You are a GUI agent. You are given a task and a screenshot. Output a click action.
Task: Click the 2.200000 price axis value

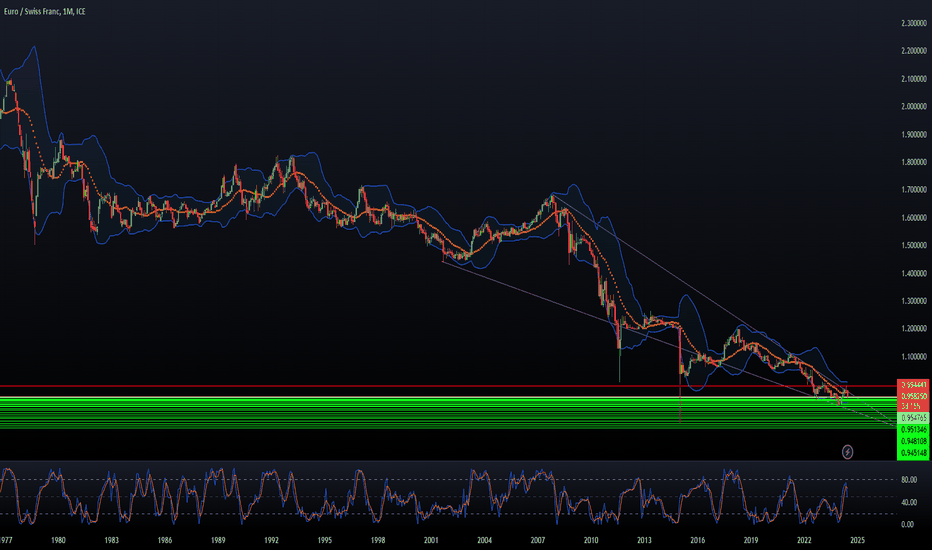(914, 51)
